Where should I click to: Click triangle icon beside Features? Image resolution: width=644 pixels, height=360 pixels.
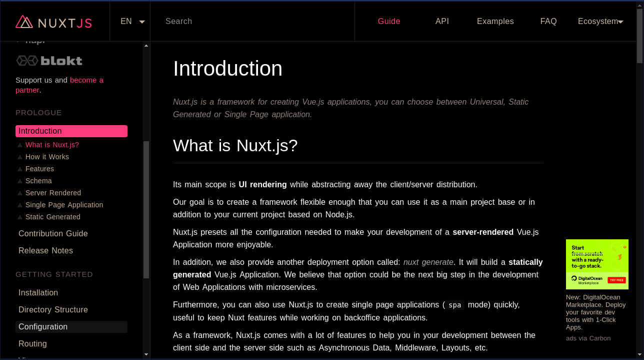[x=20, y=169]
